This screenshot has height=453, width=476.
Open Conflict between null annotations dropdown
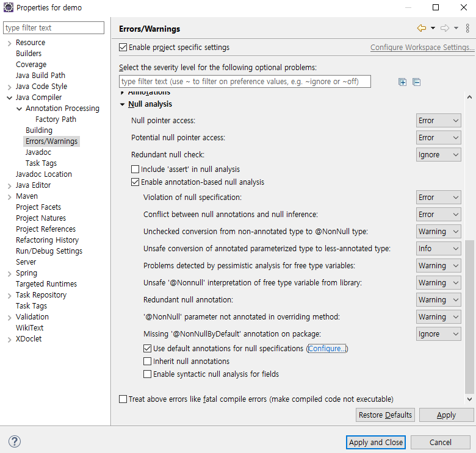click(438, 215)
